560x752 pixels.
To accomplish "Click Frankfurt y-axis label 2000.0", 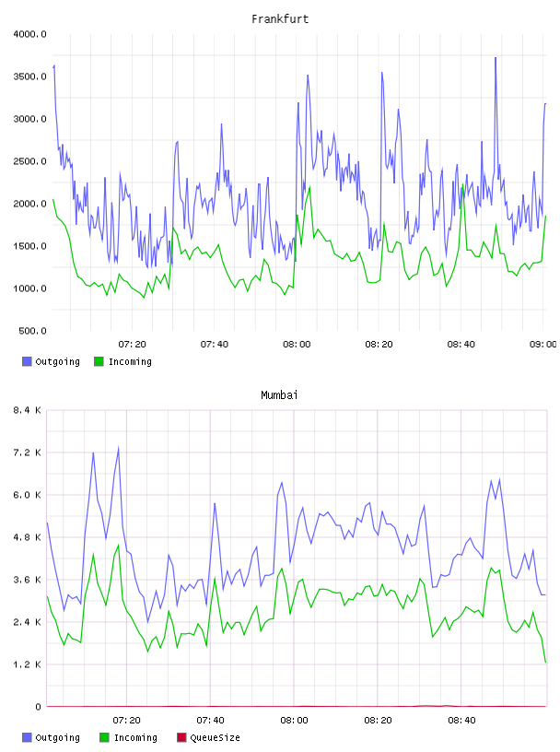I will tap(30, 204).
